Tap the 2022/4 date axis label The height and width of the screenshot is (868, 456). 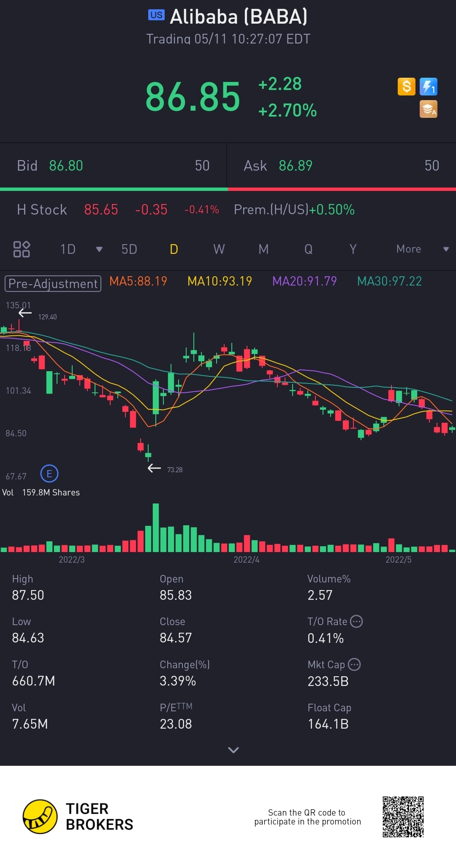[x=247, y=560]
